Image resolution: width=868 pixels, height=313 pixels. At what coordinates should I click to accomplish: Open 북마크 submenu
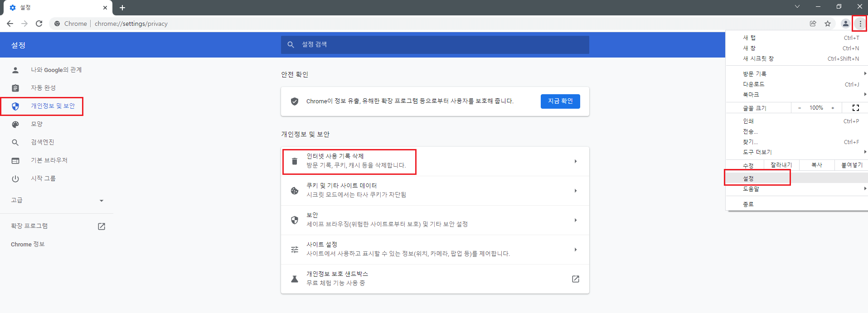pyautogui.click(x=797, y=94)
